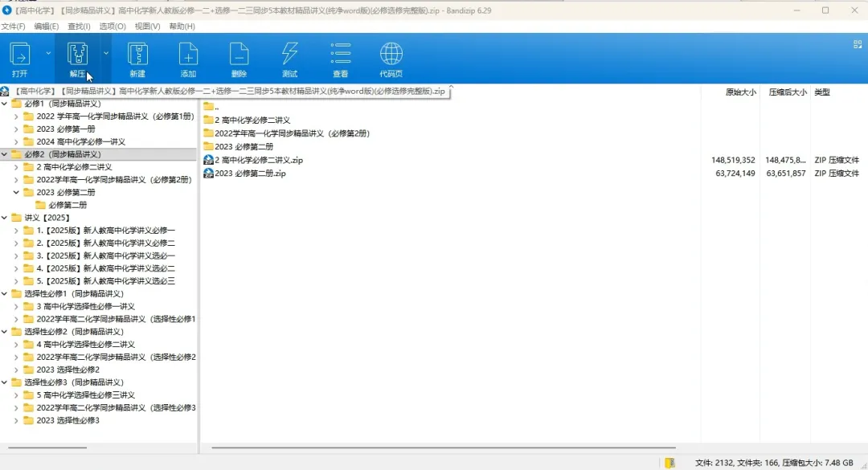
Task: Open dropdown arrow next to Open (打开)
Action: pyautogui.click(x=48, y=53)
